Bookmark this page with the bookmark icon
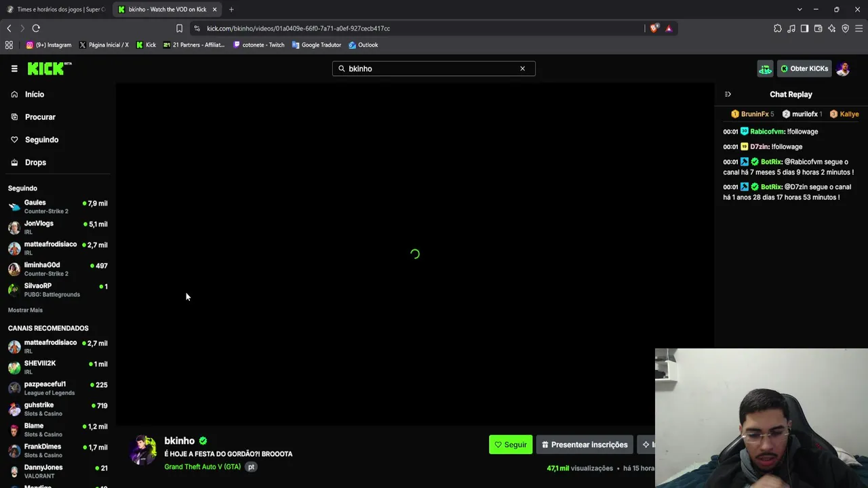868x488 pixels. (x=179, y=28)
